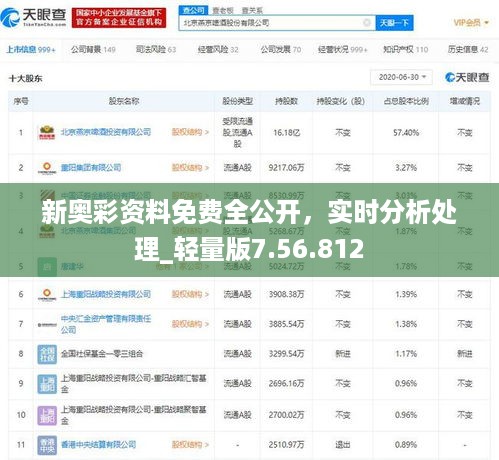The width and height of the screenshot is (499, 460).
Task: Switch to the 查老板 search tab
Action: point(223,11)
